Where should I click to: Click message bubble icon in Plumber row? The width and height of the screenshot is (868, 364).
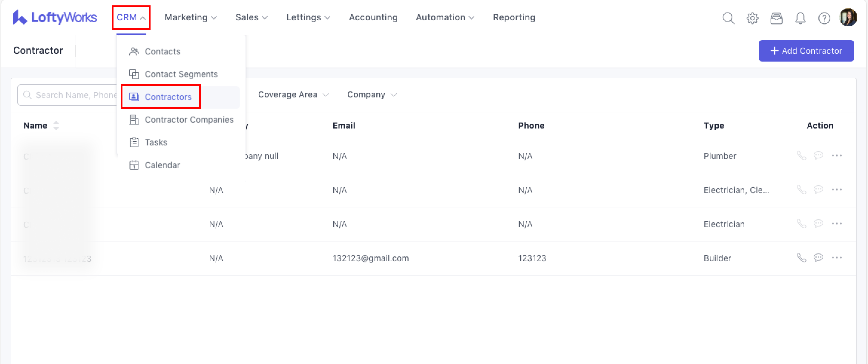(818, 155)
